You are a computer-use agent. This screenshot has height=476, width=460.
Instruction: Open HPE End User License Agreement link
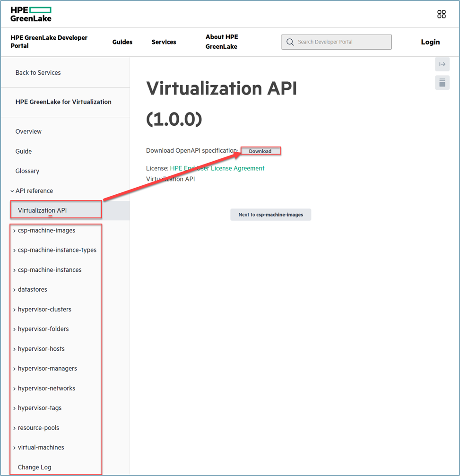[217, 168]
